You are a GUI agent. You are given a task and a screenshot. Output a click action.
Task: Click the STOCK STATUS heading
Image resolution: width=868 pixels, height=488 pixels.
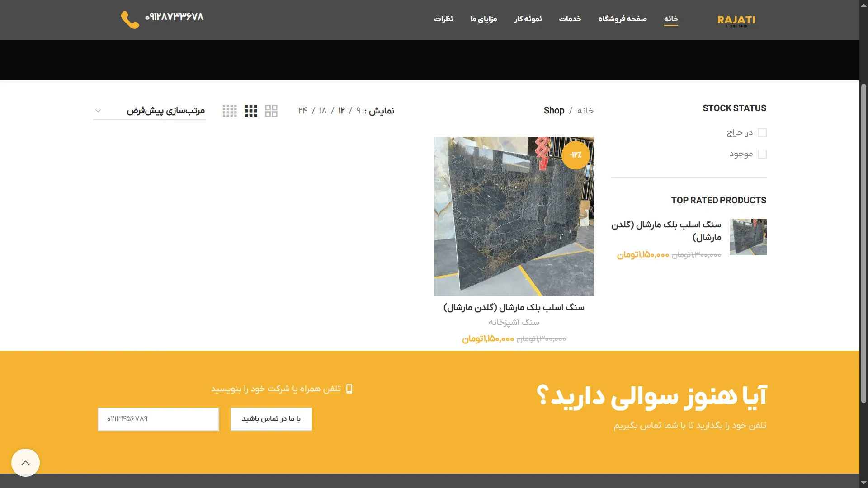(735, 108)
